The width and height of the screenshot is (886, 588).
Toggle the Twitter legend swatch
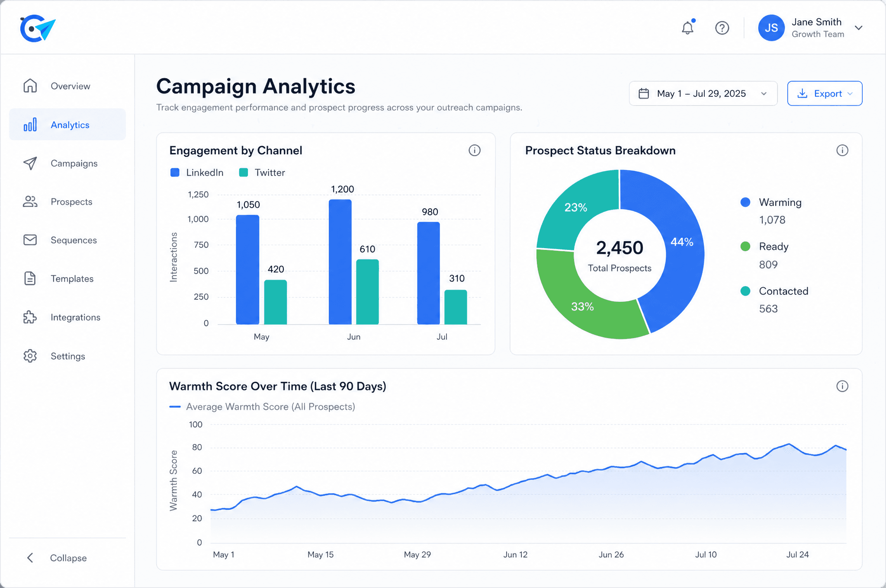244,173
